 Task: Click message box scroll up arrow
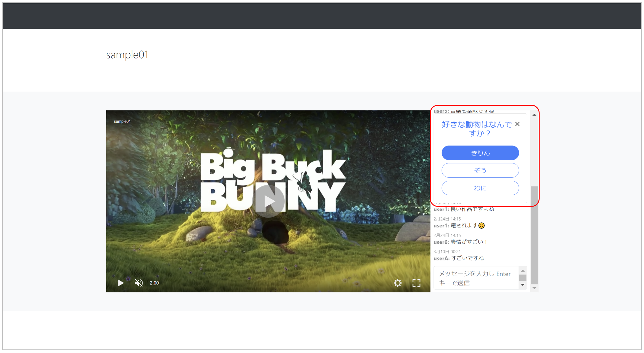pyautogui.click(x=523, y=271)
